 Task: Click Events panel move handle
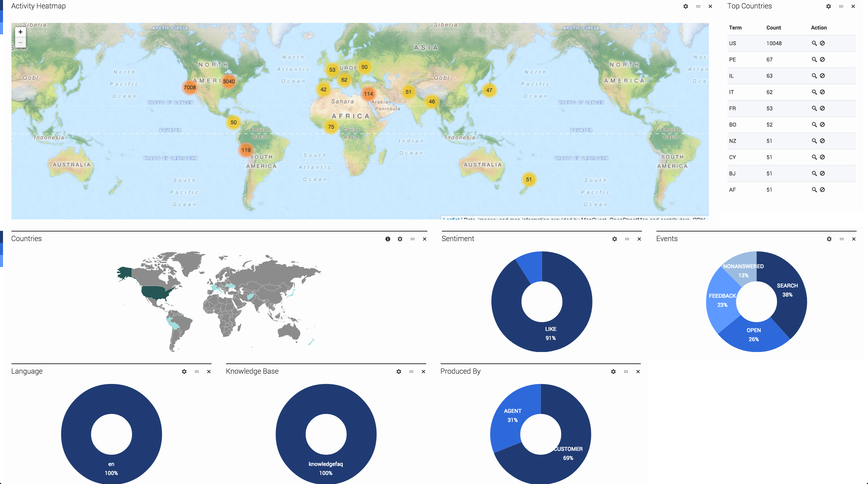842,239
